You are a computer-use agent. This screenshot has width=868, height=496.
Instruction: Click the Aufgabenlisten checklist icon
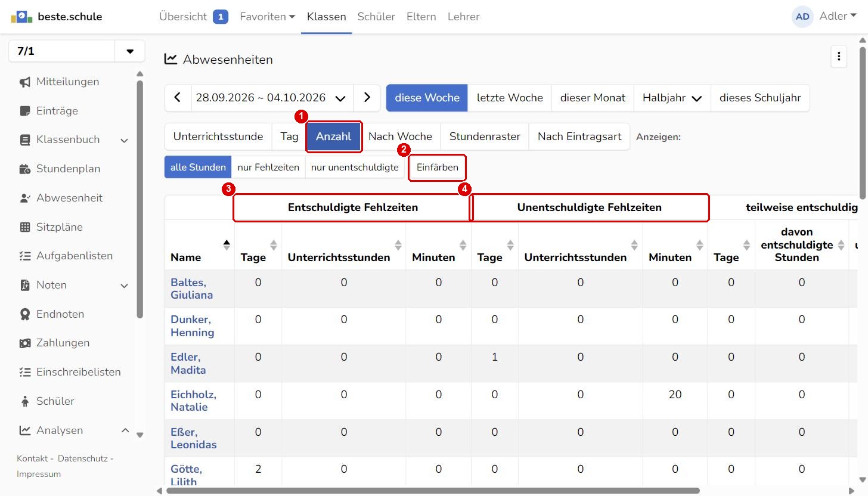25,256
